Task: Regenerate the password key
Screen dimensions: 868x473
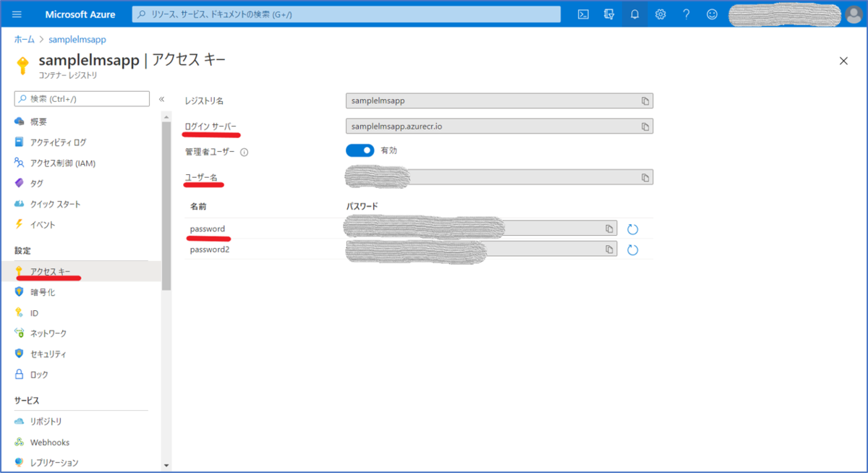Action: pyautogui.click(x=632, y=229)
